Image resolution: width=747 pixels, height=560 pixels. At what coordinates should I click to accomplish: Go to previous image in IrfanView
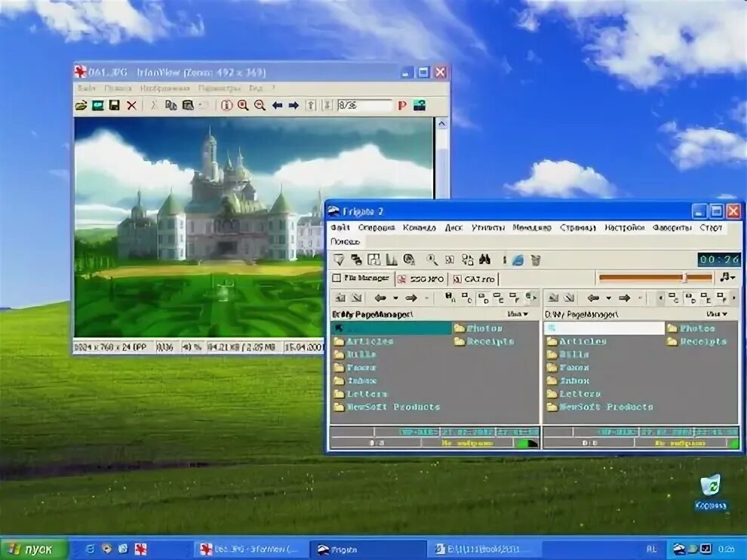click(277, 106)
